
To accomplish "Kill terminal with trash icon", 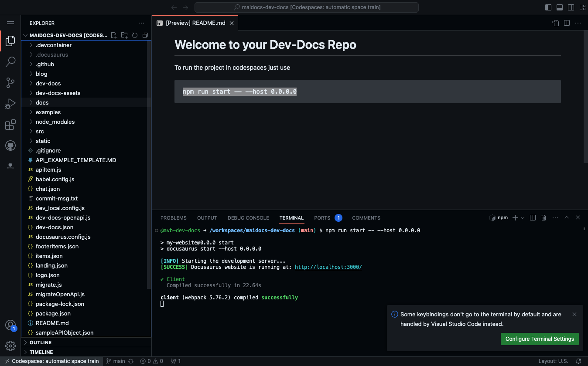I will (544, 218).
